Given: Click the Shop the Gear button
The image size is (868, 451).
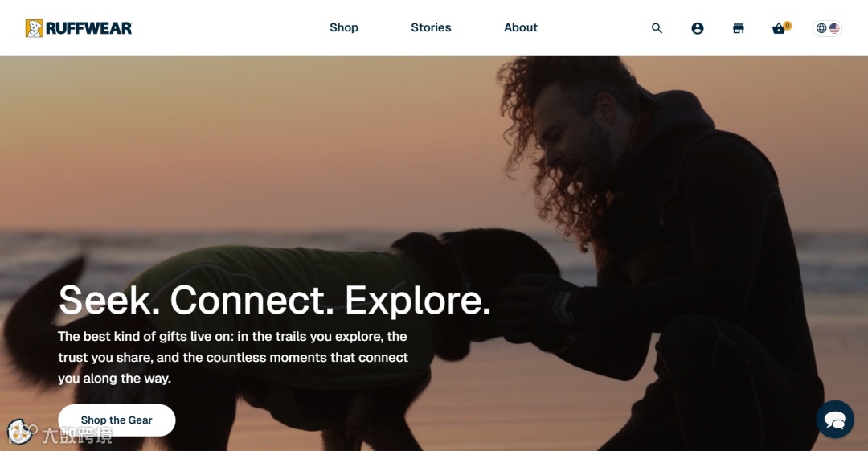Looking at the screenshot, I should click(117, 420).
